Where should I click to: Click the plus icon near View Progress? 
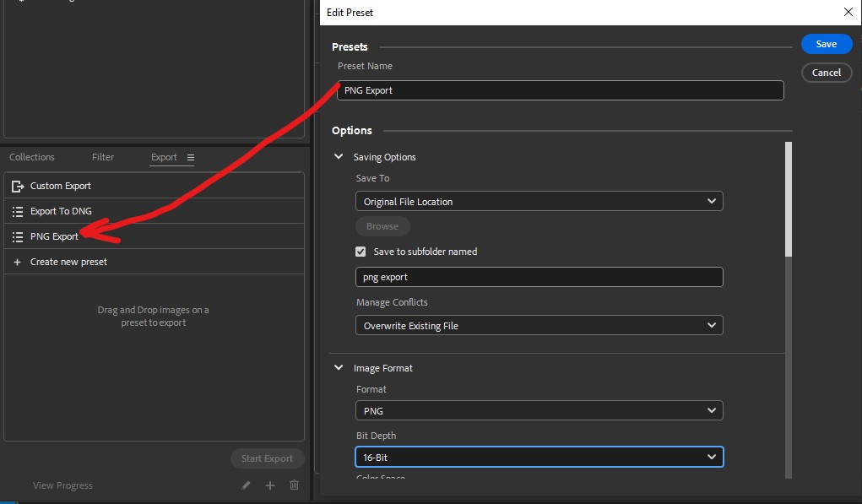point(269,485)
